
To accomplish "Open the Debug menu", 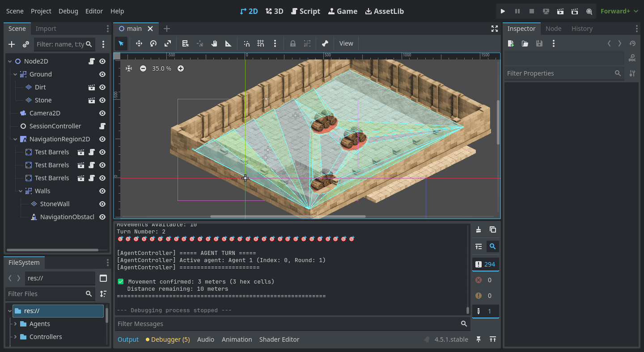I will click(68, 11).
